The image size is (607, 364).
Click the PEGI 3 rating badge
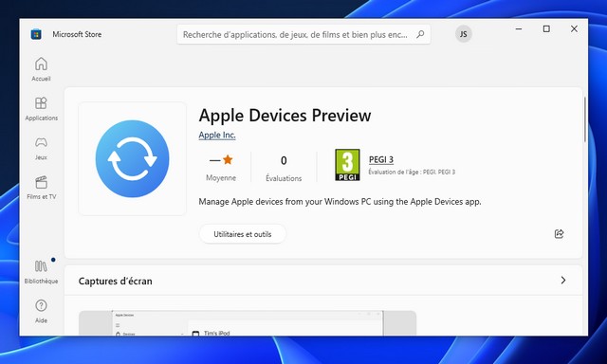(347, 165)
